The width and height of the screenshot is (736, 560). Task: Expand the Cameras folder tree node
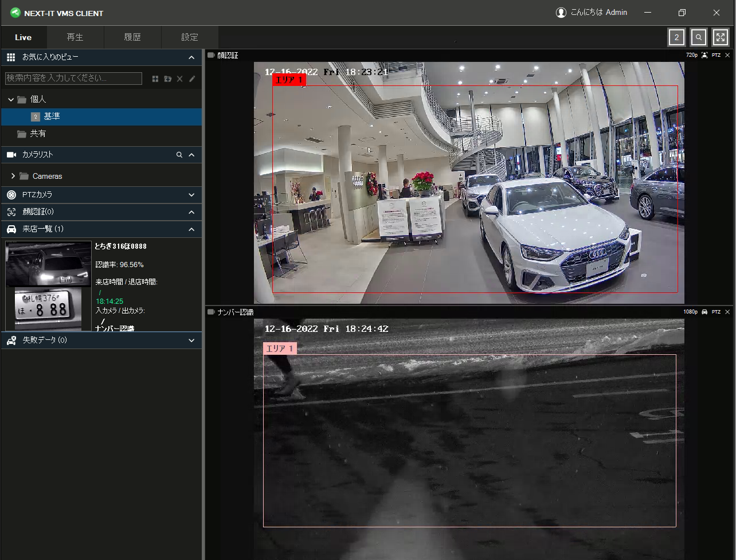pyautogui.click(x=13, y=176)
